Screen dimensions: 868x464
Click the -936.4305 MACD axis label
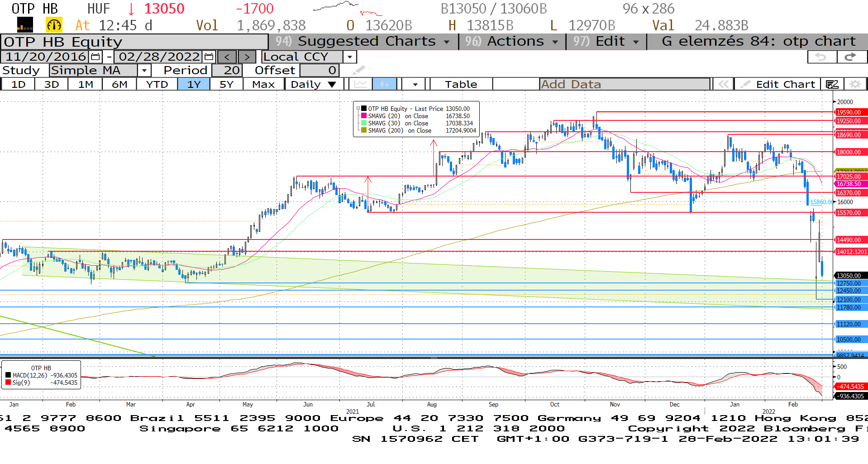point(851,396)
